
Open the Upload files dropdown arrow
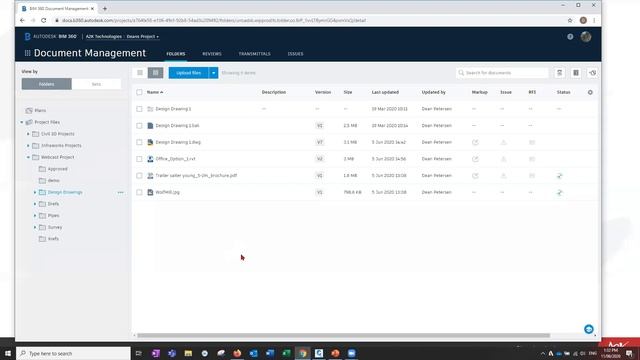click(x=213, y=73)
